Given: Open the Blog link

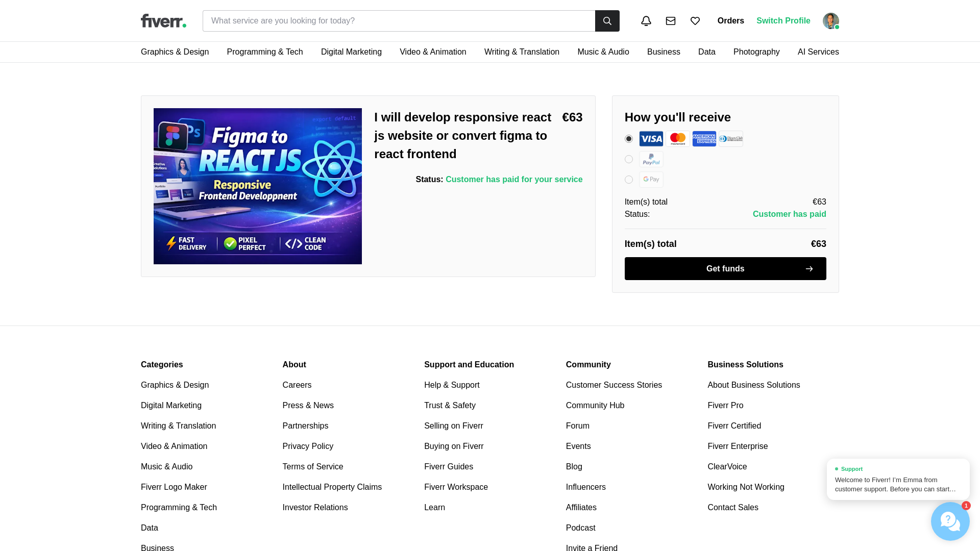Looking at the screenshot, I should coord(574,467).
